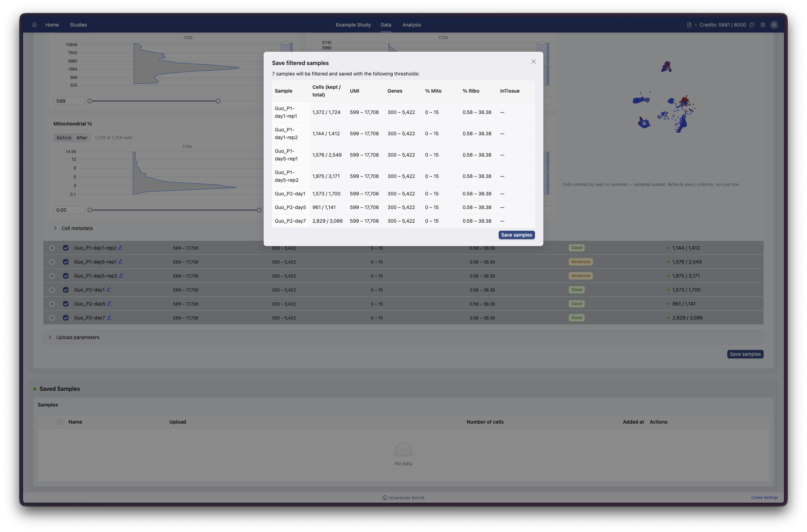Open Studies in top navigation

tap(78, 25)
